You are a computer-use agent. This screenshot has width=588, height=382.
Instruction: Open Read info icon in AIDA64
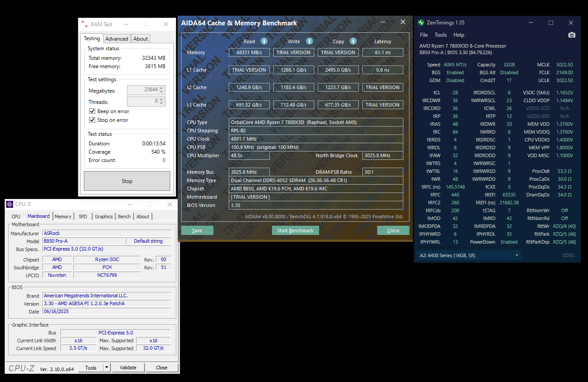coord(264,41)
